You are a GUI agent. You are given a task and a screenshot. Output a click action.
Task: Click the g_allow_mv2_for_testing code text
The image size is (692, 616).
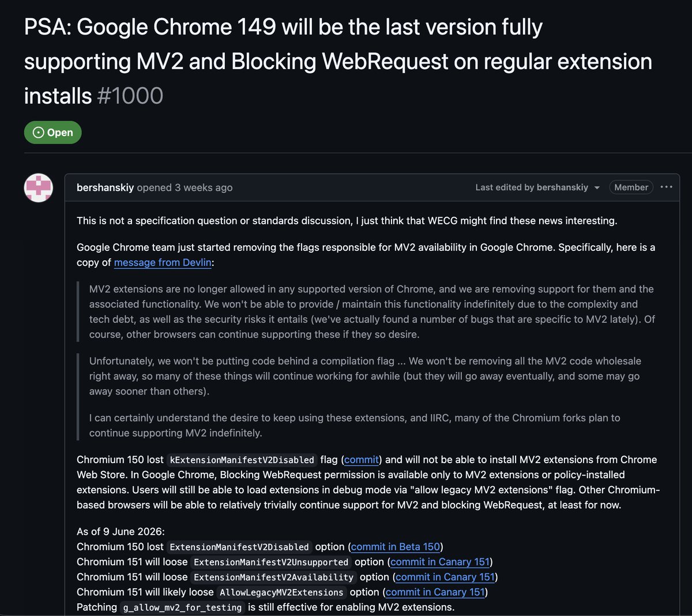182,607
